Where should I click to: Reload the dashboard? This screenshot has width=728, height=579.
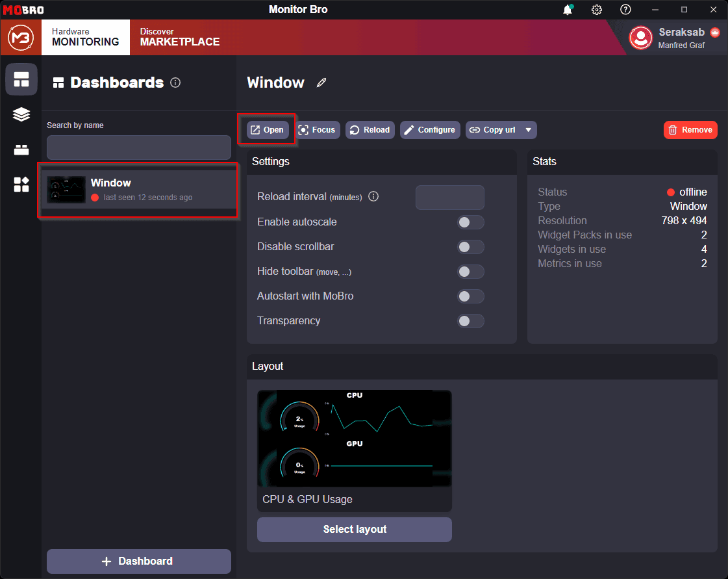(370, 130)
